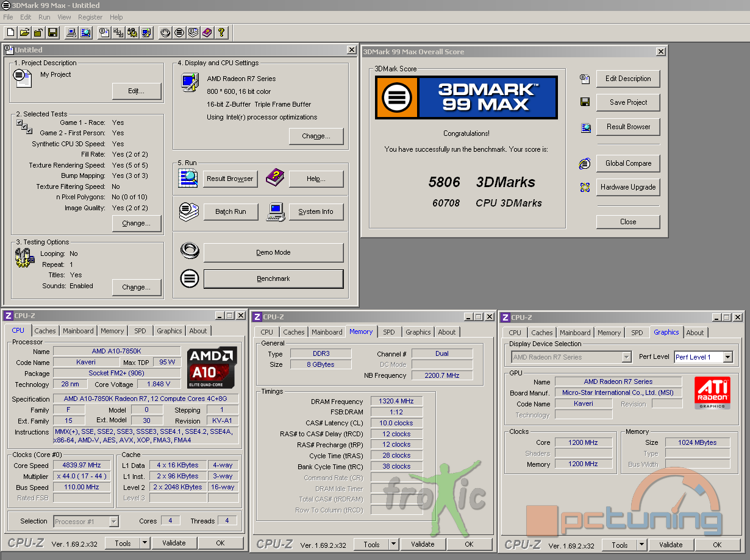Expand Tools arrow in CPU-Z Graphics window
The image size is (750, 560).
pos(641,545)
